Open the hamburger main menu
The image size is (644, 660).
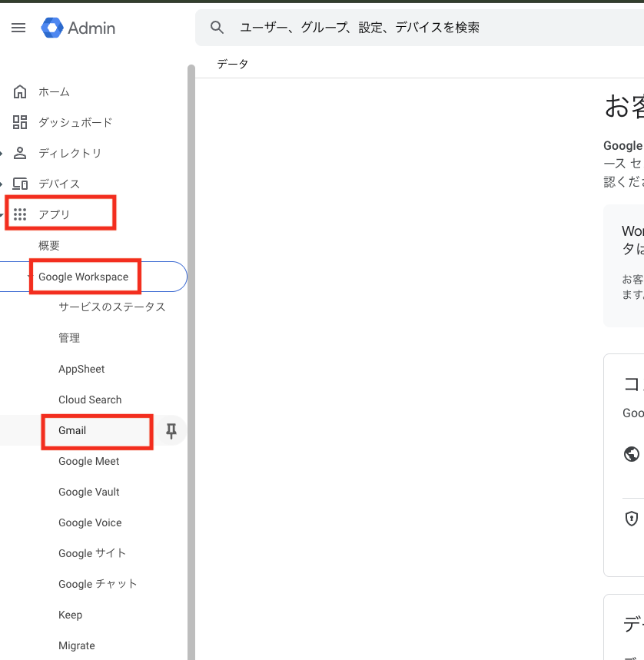point(18,28)
